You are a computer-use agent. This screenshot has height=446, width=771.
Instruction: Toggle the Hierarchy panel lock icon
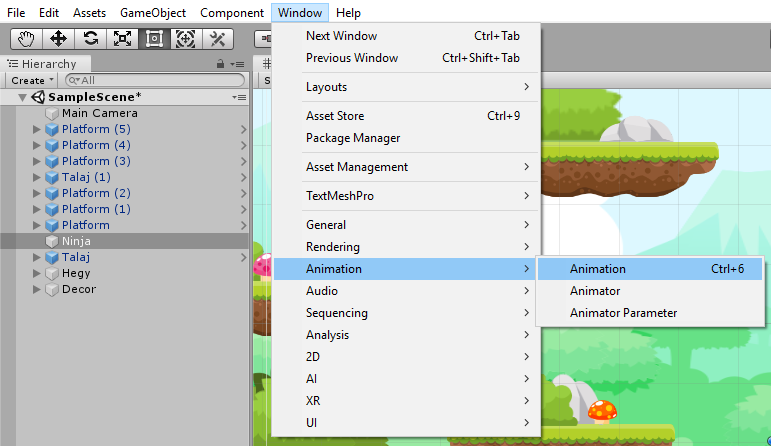[x=220, y=64]
